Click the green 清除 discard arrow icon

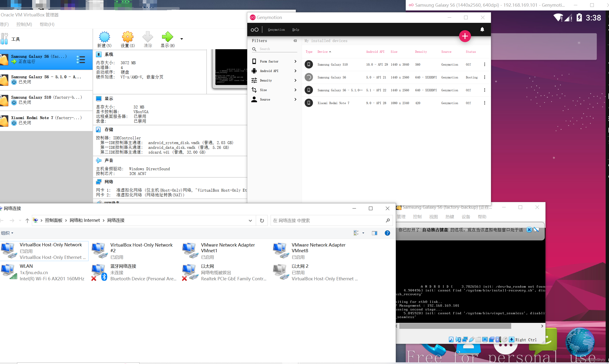click(148, 37)
